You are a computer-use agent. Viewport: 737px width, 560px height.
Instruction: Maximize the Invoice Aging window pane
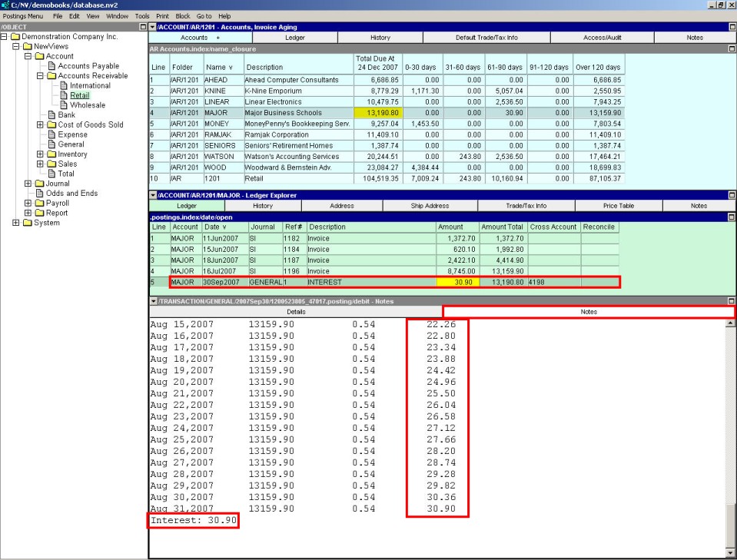click(732, 27)
